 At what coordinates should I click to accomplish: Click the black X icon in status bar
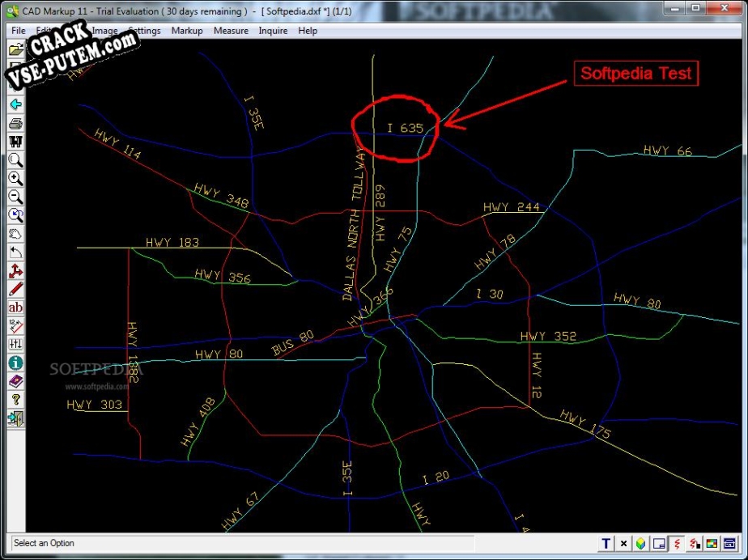623,543
